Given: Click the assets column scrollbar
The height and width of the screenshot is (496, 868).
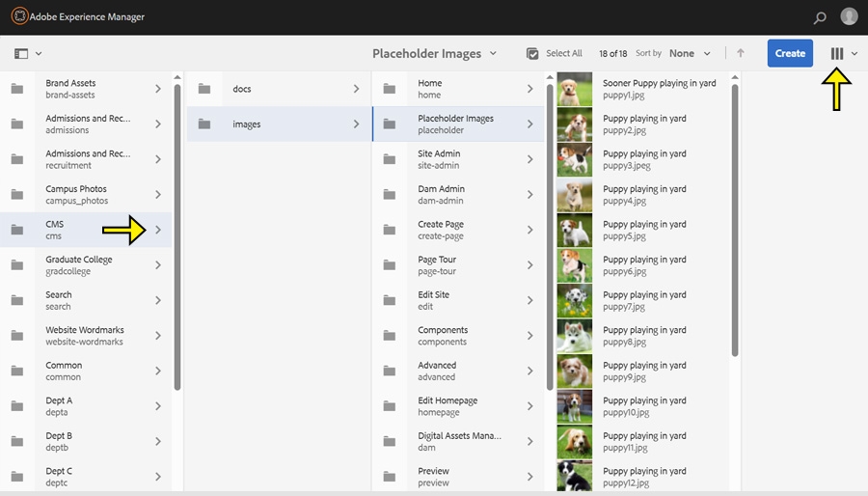Looking at the screenshot, I should (735, 220).
